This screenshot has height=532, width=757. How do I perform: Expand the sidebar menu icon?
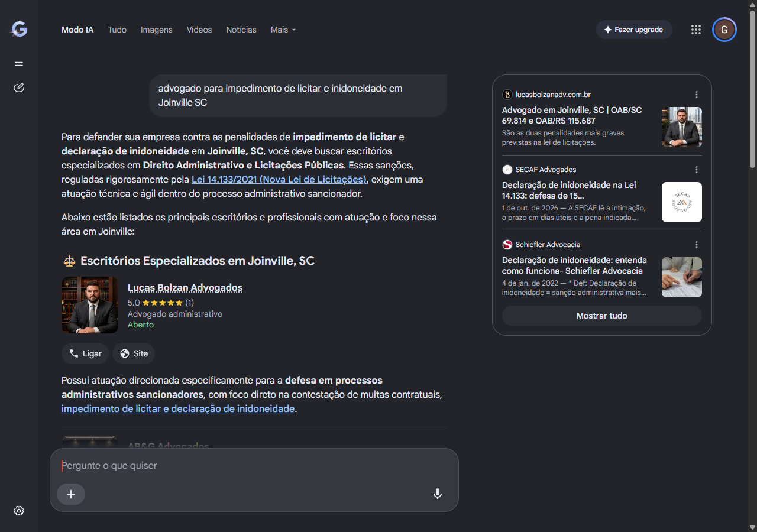coord(19,64)
